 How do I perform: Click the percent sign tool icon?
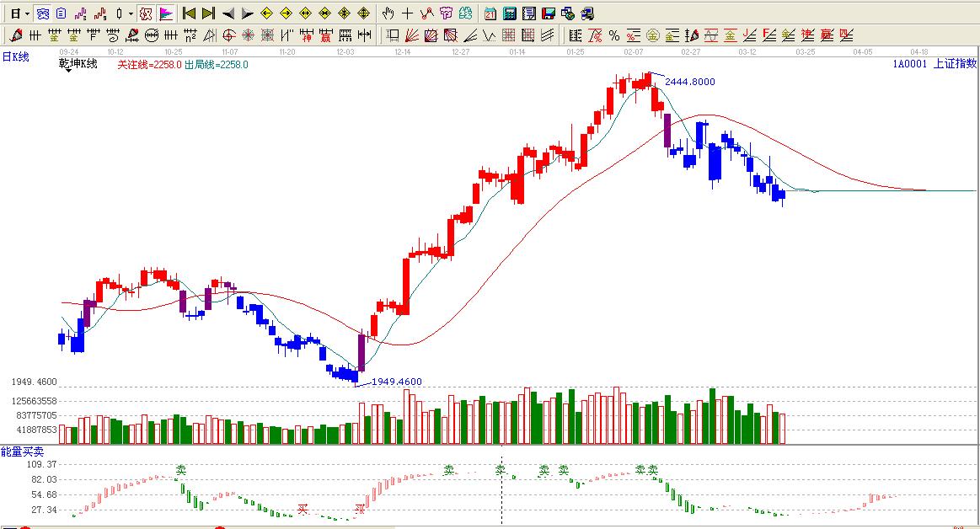(x=614, y=35)
